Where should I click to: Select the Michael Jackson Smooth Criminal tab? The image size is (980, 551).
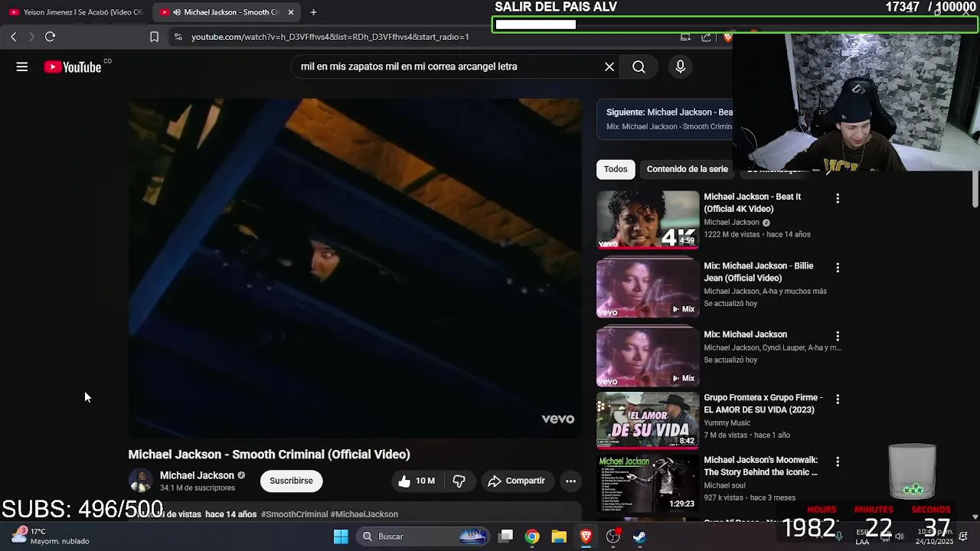click(x=225, y=12)
